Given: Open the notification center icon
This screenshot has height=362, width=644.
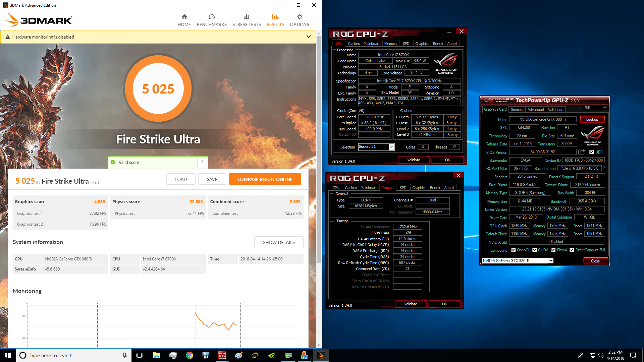Looking at the screenshot, I should 633,355.
